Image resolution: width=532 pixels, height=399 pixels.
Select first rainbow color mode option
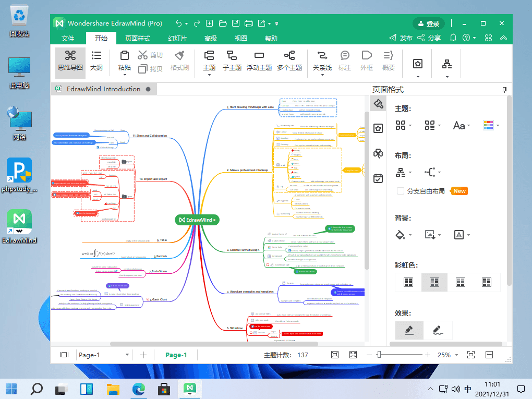(408, 282)
